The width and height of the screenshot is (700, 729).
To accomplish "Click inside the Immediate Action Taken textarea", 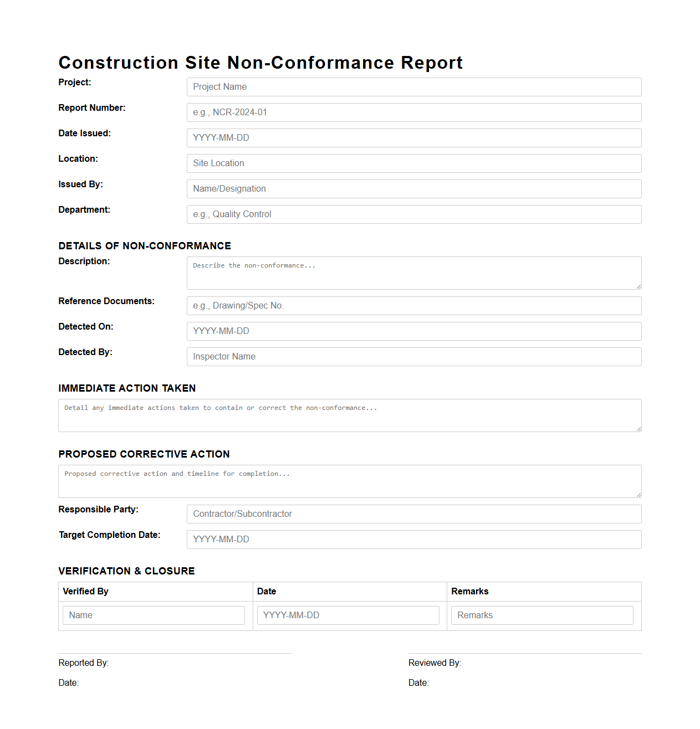I will click(x=349, y=415).
